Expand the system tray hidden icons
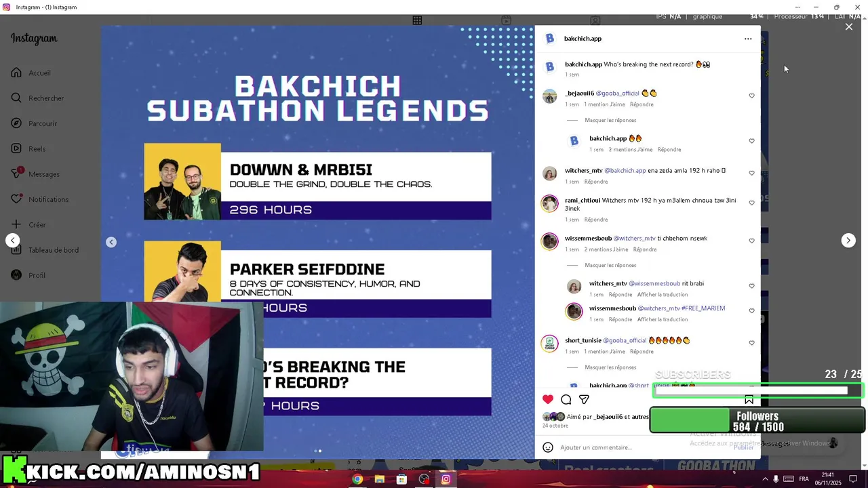The width and height of the screenshot is (868, 488). point(766,479)
